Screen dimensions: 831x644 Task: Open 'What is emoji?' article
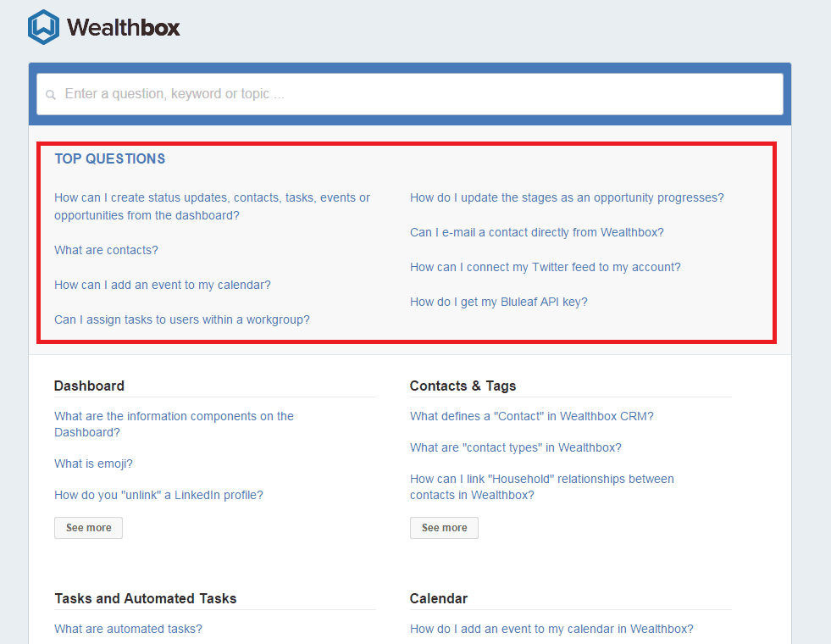[x=93, y=464]
